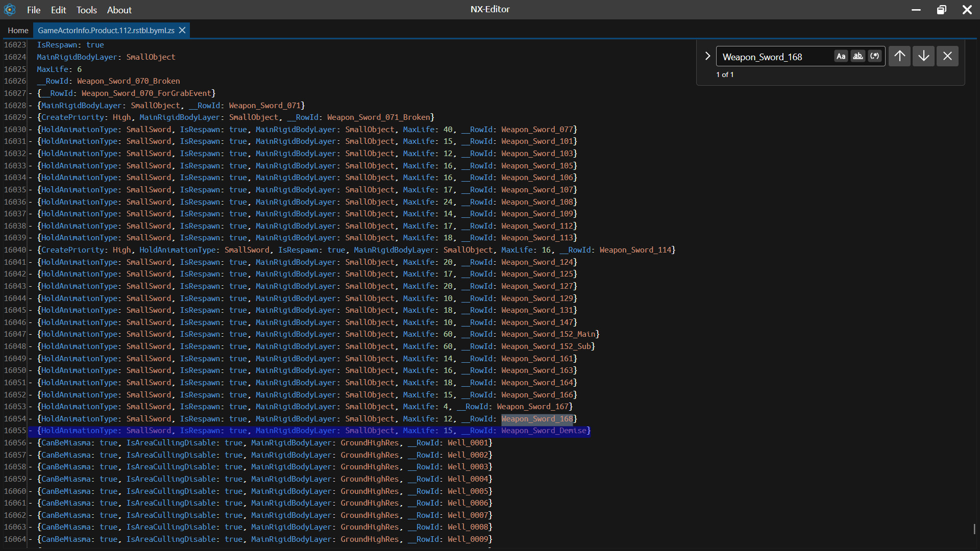Viewport: 980px width, 551px height.
Task: Restore down the NX-Editor window
Action: [941, 10]
